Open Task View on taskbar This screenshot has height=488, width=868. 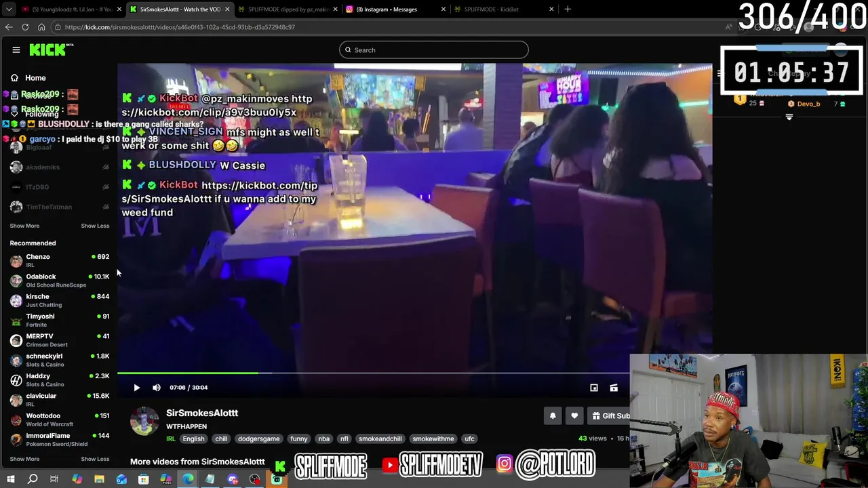[x=54, y=479]
